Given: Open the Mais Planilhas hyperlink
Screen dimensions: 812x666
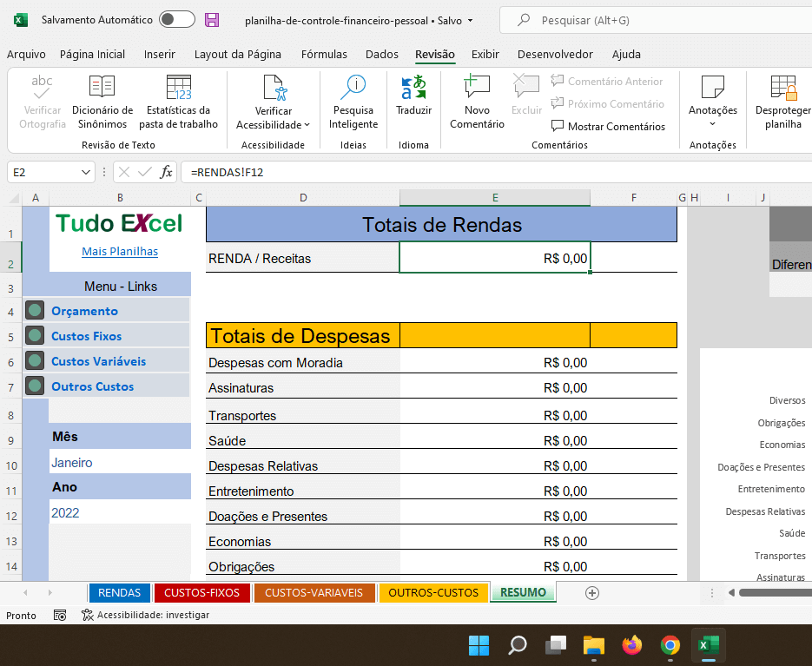Looking at the screenshot, I should [x=119, y=251].
